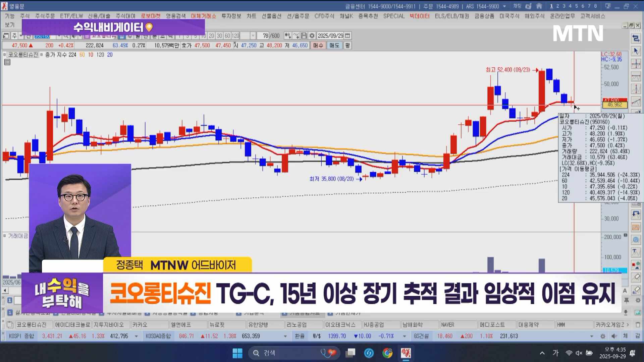Open the 미국주식 menu

coord(509,16)
